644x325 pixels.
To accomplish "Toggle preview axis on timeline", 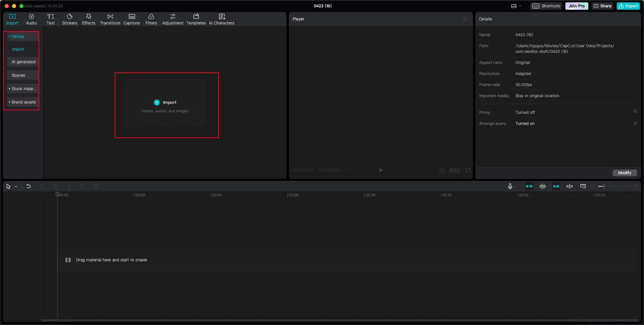I will point(570,186).
